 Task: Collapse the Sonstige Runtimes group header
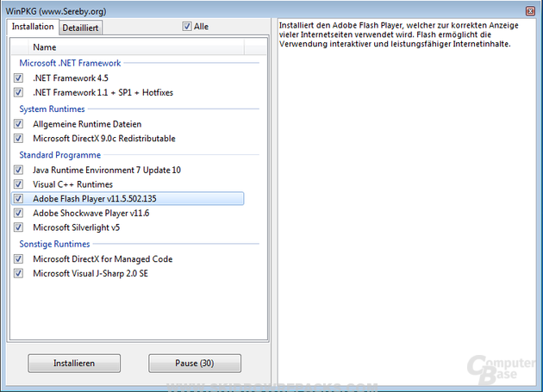[x=54, y=245]
